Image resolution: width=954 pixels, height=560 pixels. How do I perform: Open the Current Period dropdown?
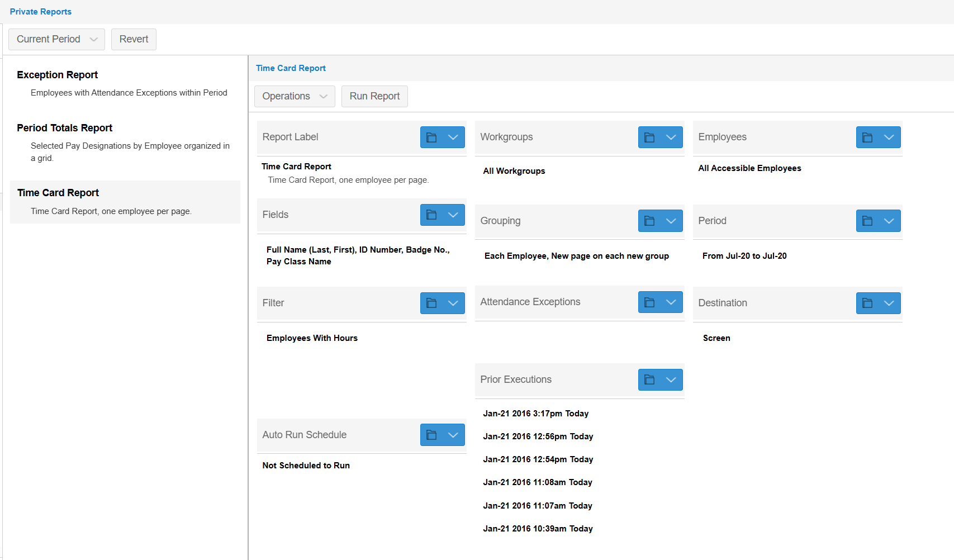coord(56,40)
